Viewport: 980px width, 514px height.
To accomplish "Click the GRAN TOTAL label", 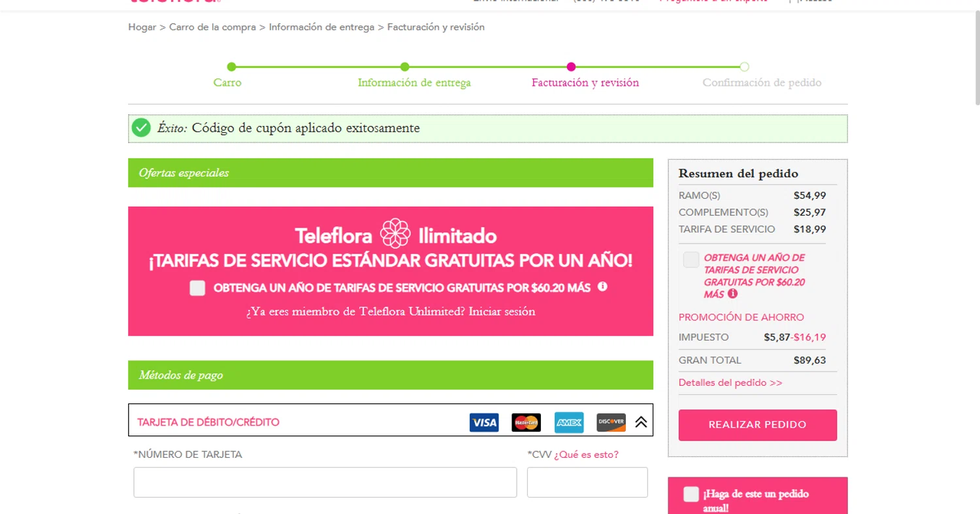I will (710, 360).
